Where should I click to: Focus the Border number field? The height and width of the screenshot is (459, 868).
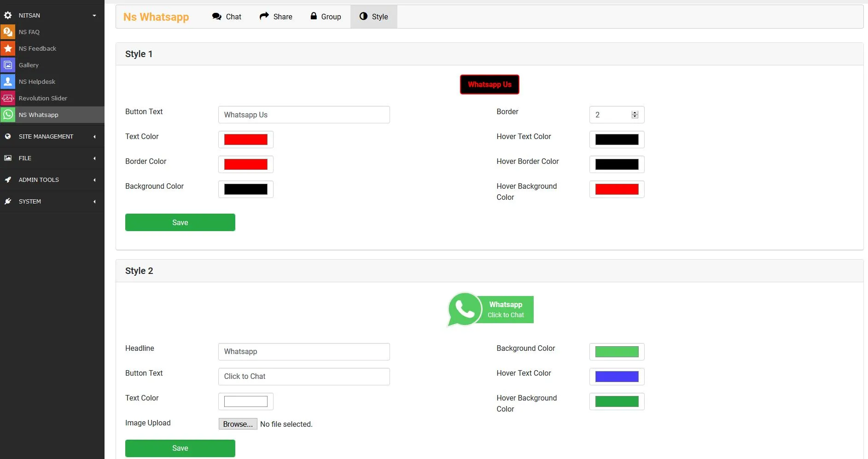(617, 115)
